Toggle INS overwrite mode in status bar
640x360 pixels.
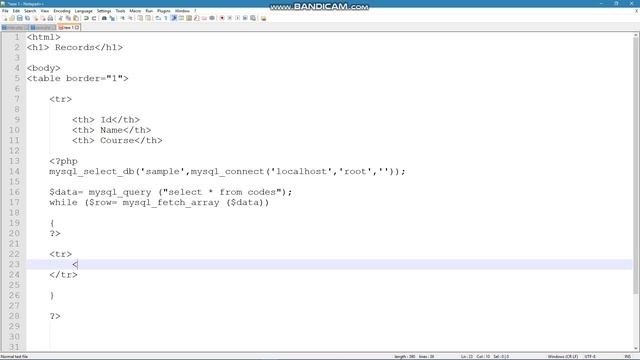click(x=627, y=356)
